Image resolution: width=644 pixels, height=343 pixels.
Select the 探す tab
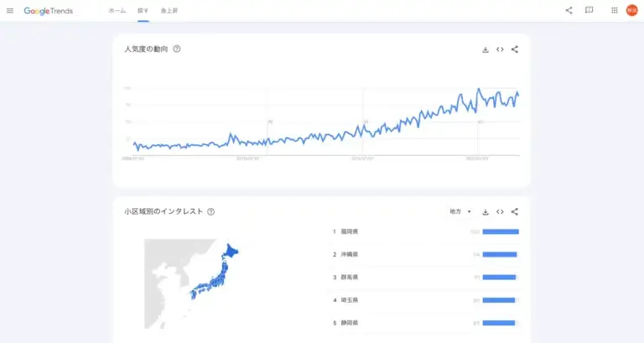(x=143, y=11)
